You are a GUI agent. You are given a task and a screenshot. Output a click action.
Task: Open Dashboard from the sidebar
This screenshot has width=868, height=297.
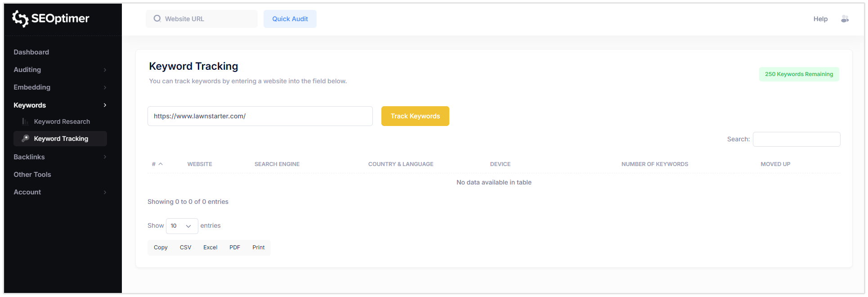[31, 52]
